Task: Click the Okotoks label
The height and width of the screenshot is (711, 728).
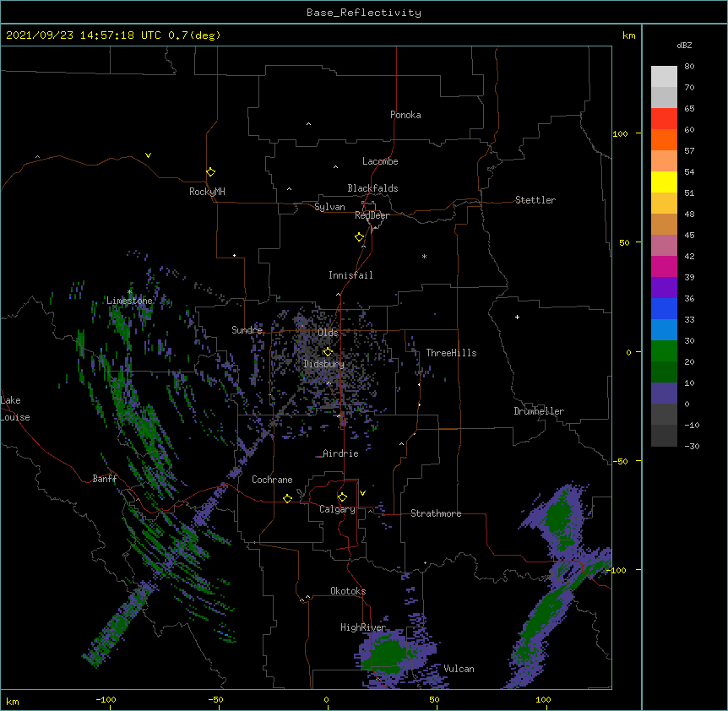Action: [x=348, y=591]
